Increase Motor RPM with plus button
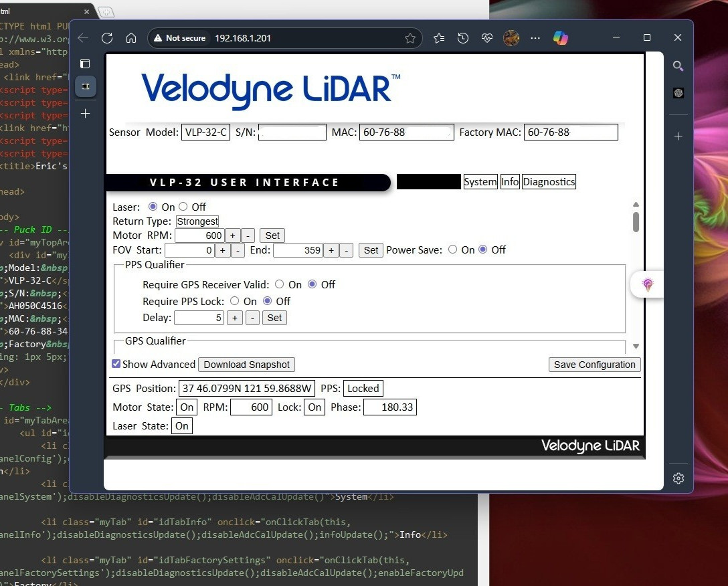Screen dimensions: 728x586 pyautogui.click(x=233, y=235)
